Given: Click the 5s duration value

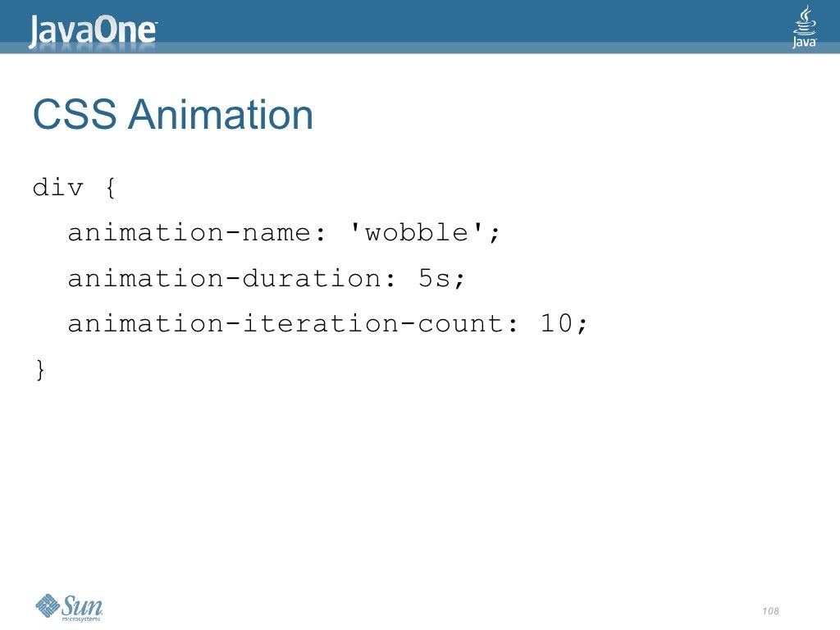Looking at the screenshot, I should [435, 278].
